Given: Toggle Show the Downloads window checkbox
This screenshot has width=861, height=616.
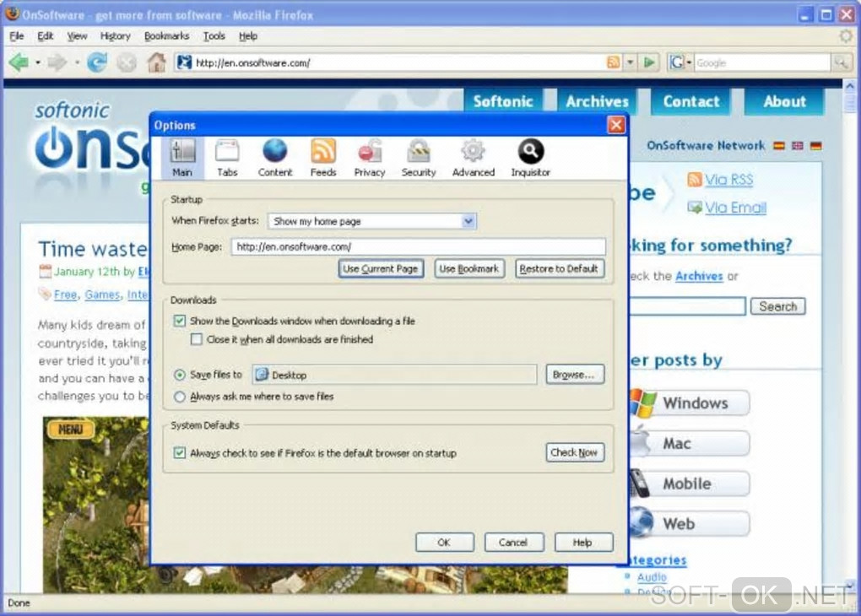Looking at the screenshot, I should click(x=180, y=321).
